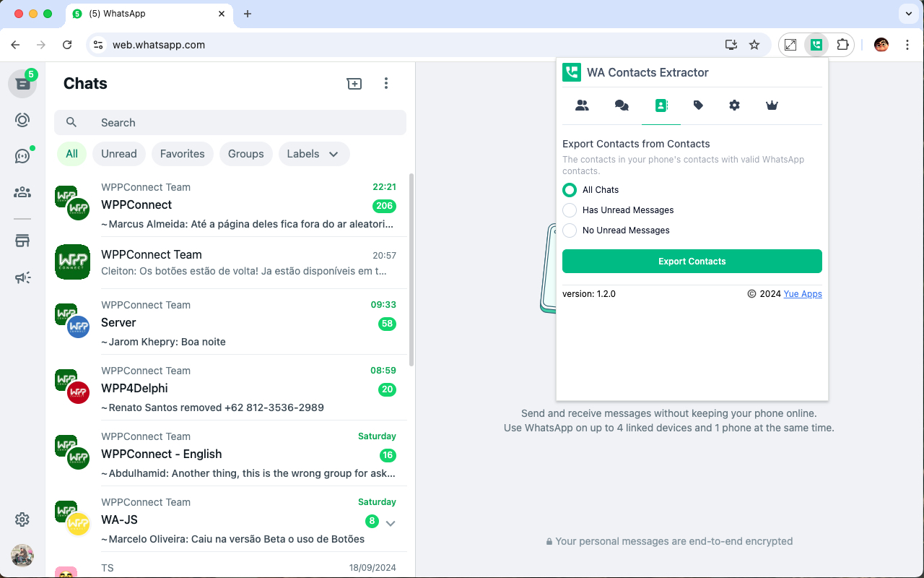Expand the WA-JS chat chevron menu
The image size is (924, 578).
coord(391,523)
